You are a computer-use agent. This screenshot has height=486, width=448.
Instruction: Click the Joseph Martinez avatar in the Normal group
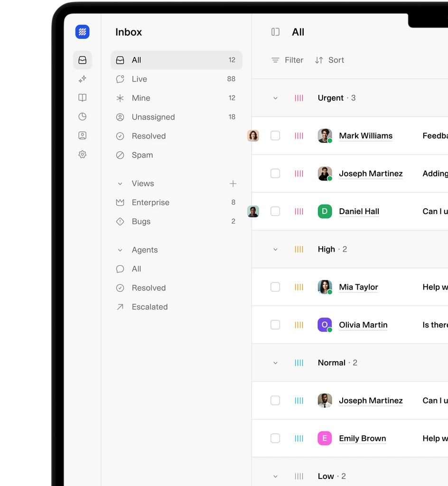325,401
